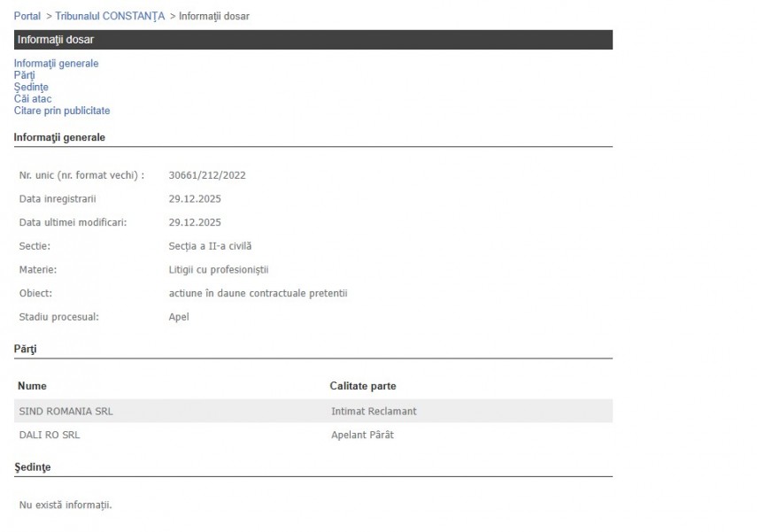Viewport: 757px width, 532px height.
Task: Click the Nu există informații message
Action: [66, 505]
